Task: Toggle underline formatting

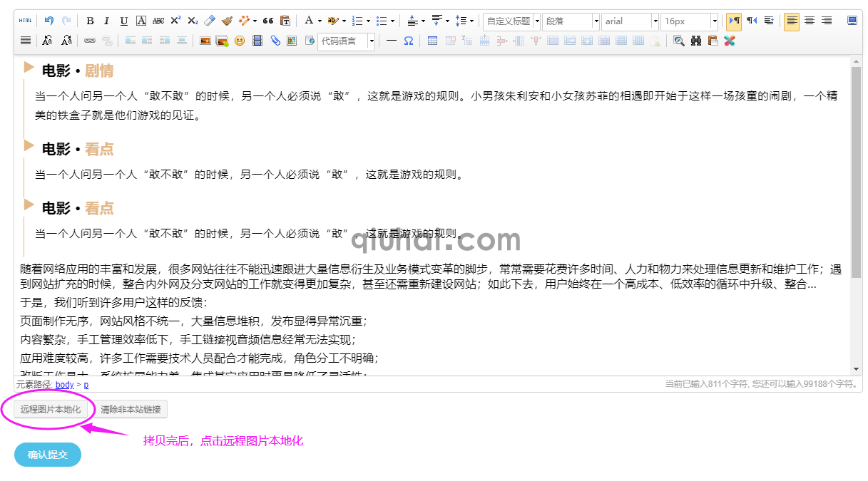Action: (123, 20)
